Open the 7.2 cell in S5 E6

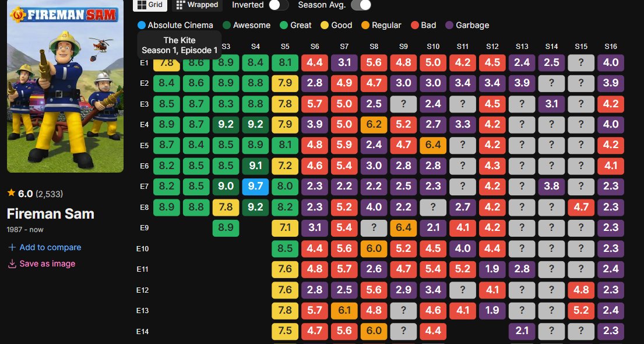coord(285,166)
